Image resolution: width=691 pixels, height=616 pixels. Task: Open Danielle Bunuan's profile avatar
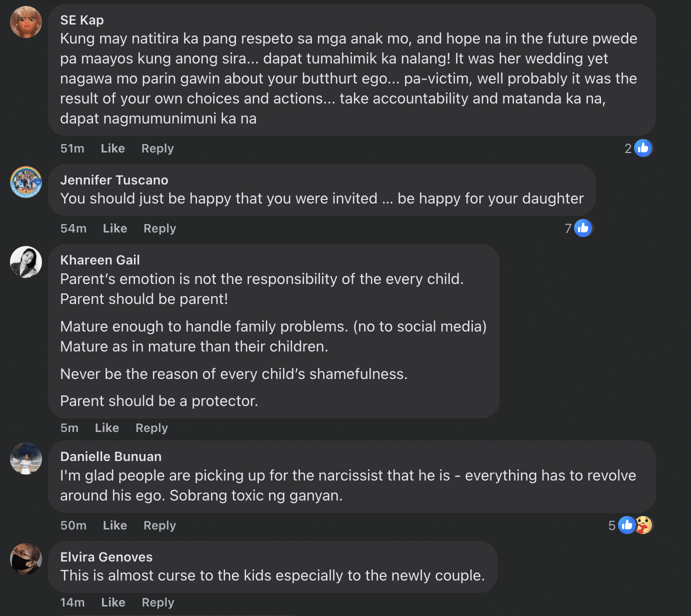[x=26, y=458]
